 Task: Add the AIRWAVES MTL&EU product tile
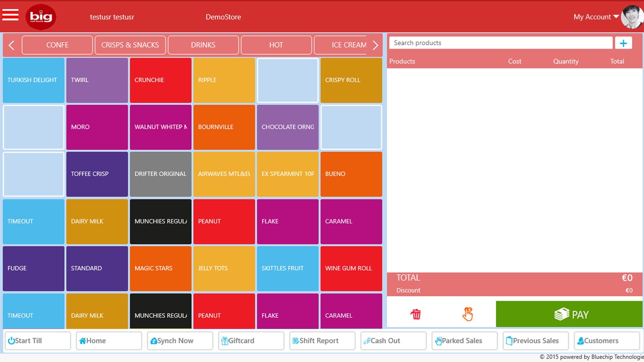pyautogui.click(x=224, y=174)
